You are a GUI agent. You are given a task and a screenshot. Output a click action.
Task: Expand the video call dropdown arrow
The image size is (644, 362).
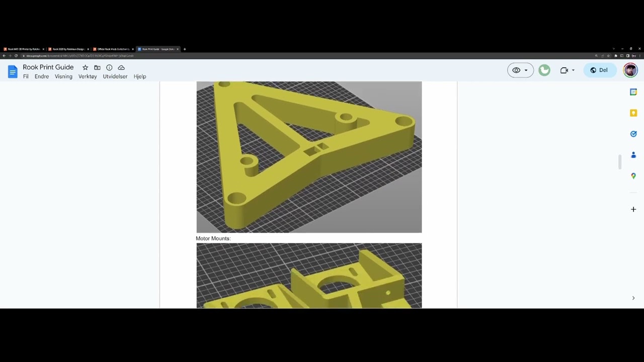click(x=573, y=70)
